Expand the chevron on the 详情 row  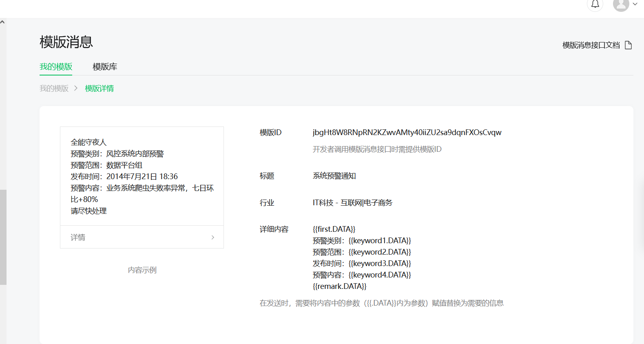212,237
